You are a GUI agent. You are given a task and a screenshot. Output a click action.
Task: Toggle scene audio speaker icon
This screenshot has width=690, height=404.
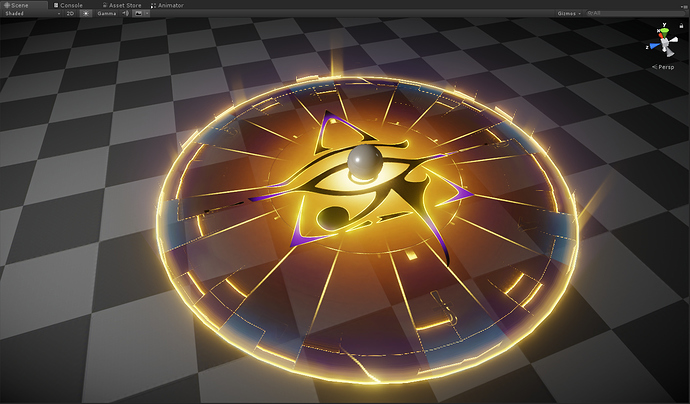pos(125,14)
